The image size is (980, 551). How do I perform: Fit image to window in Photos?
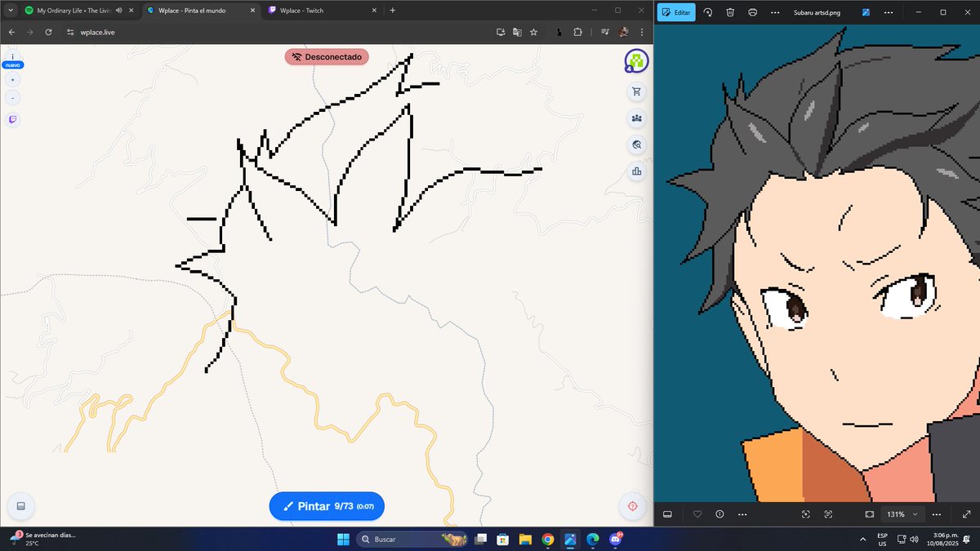pyautogui.click(x=869, y=514)
